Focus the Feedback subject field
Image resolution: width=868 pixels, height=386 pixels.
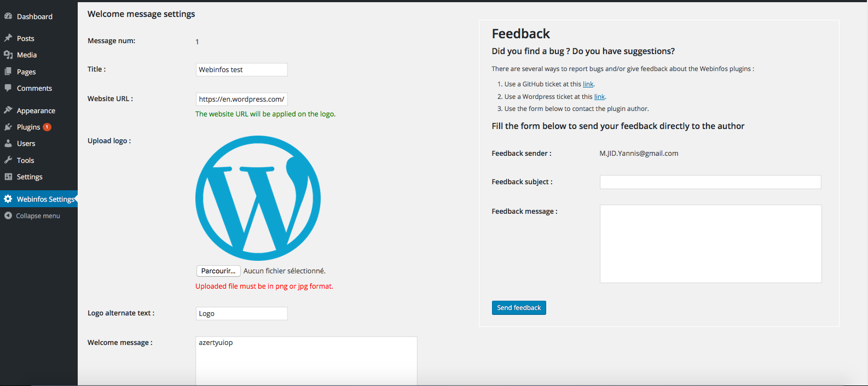pyautogui.click(x=710, y=182)
